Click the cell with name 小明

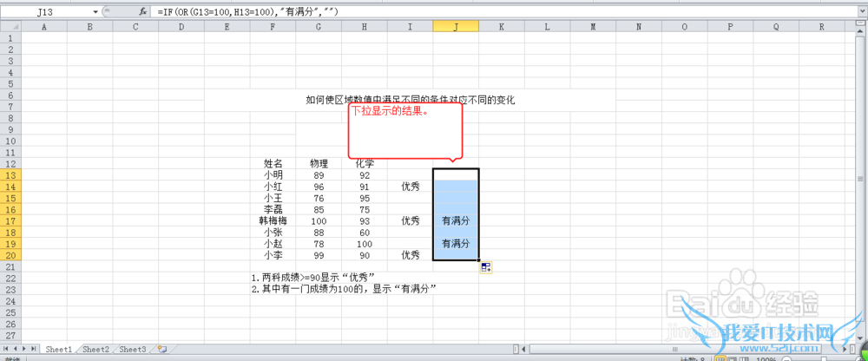[x=273, y=175]
